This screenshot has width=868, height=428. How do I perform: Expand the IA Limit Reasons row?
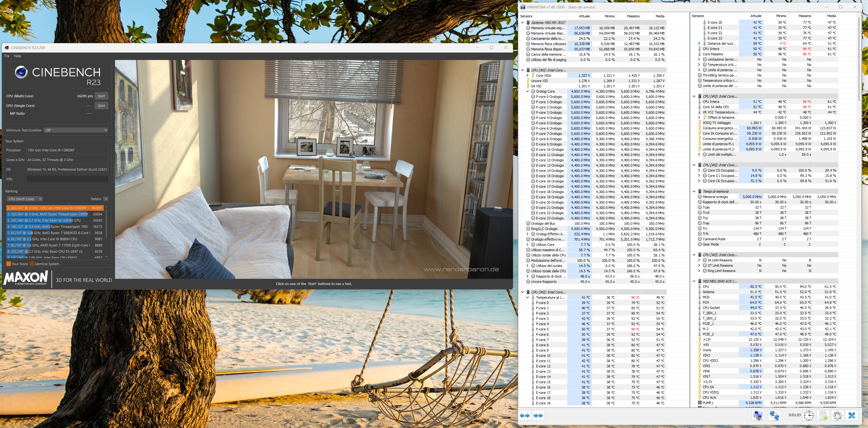[x=699, y=260]
